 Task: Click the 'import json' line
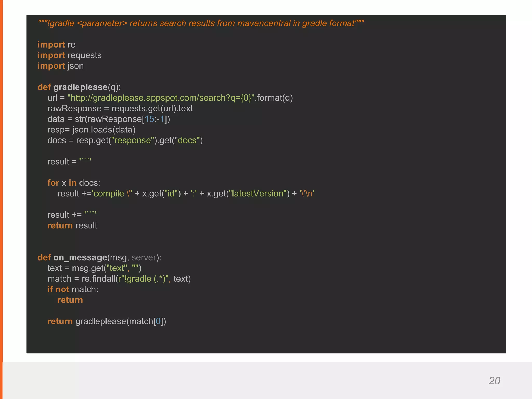click(x=61, y=66)
